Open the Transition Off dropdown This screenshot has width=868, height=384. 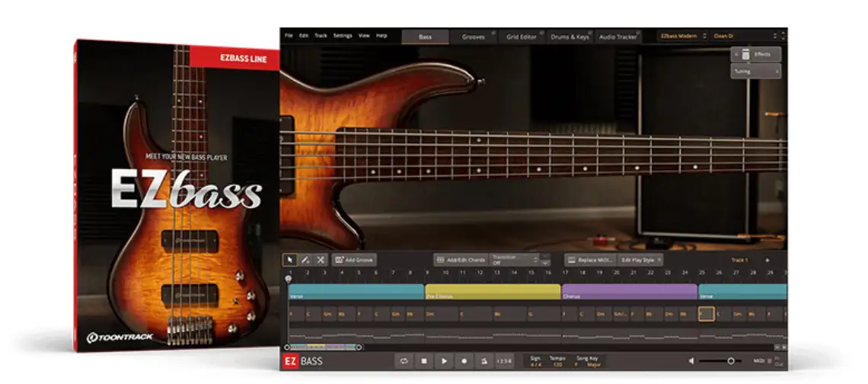[x=514, y=259]
